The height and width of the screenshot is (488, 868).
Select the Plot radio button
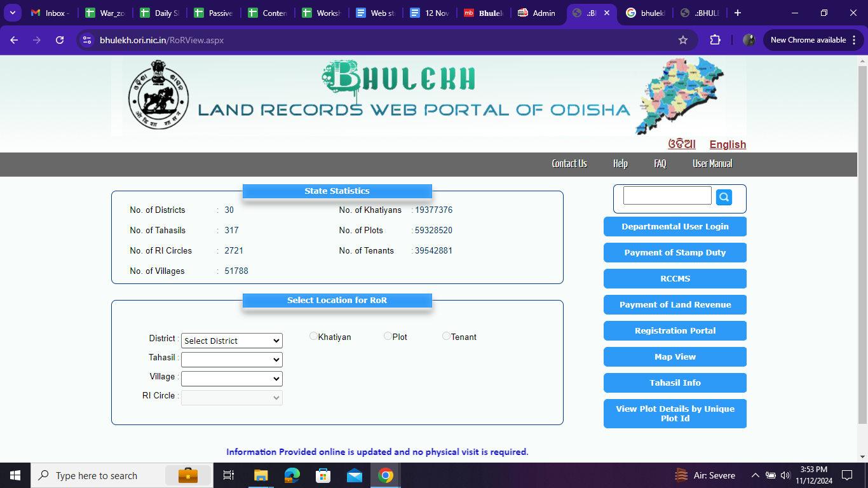(388, 336)
